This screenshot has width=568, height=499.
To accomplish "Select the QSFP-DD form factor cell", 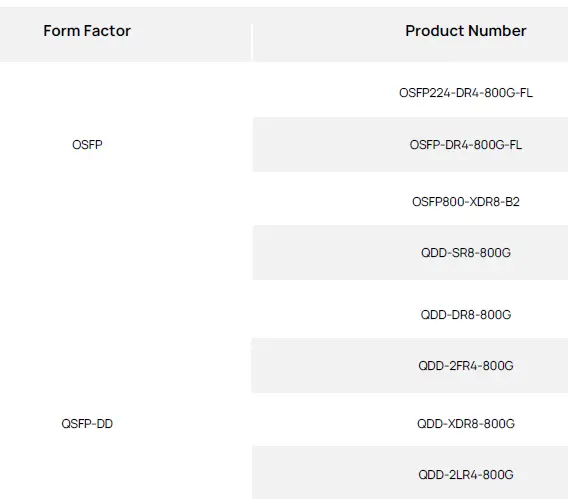I will [87, 423].
